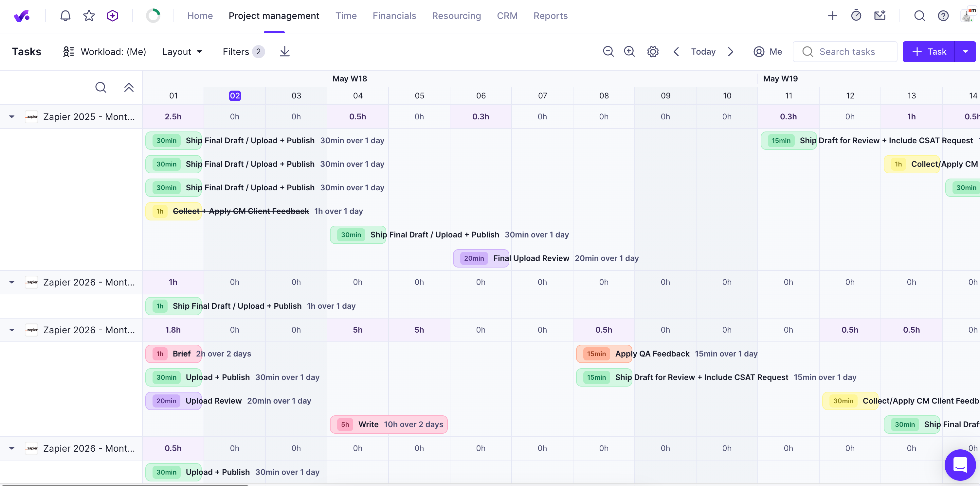Click the Tasks page title

pyautogui.click(x=26, y=52)
